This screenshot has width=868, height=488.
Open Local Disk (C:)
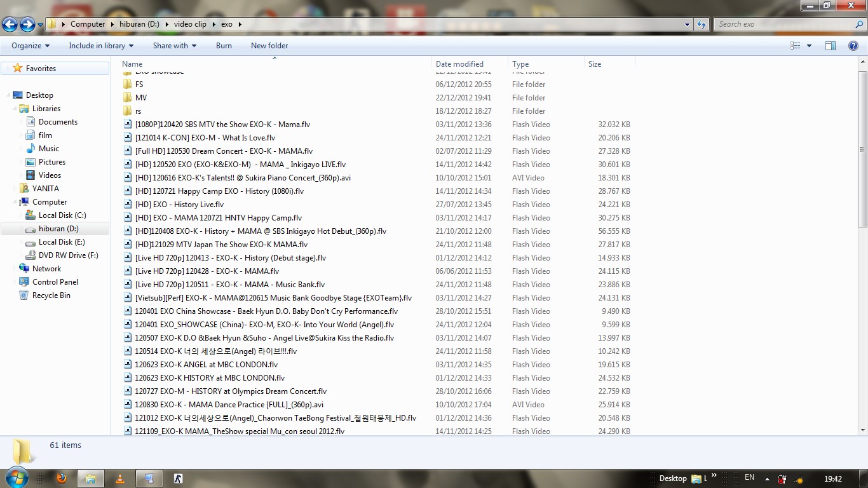point(62,215)
